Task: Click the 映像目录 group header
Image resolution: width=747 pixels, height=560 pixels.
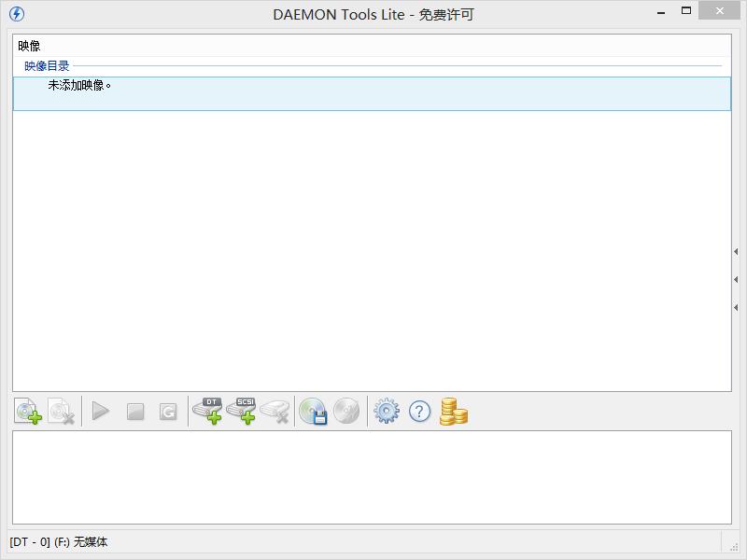Action: 47,65
